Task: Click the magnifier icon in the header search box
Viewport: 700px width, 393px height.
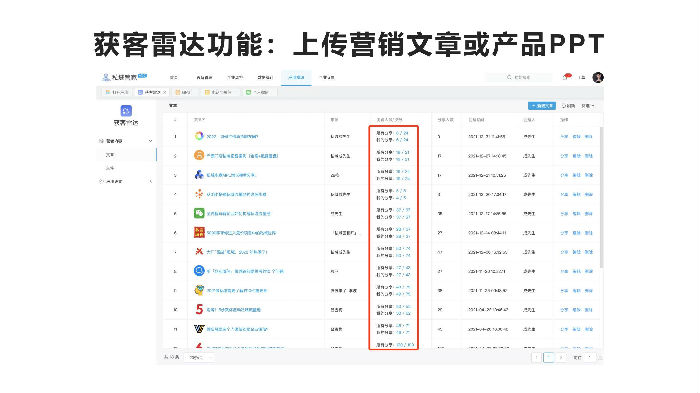Action: (509, 77)
